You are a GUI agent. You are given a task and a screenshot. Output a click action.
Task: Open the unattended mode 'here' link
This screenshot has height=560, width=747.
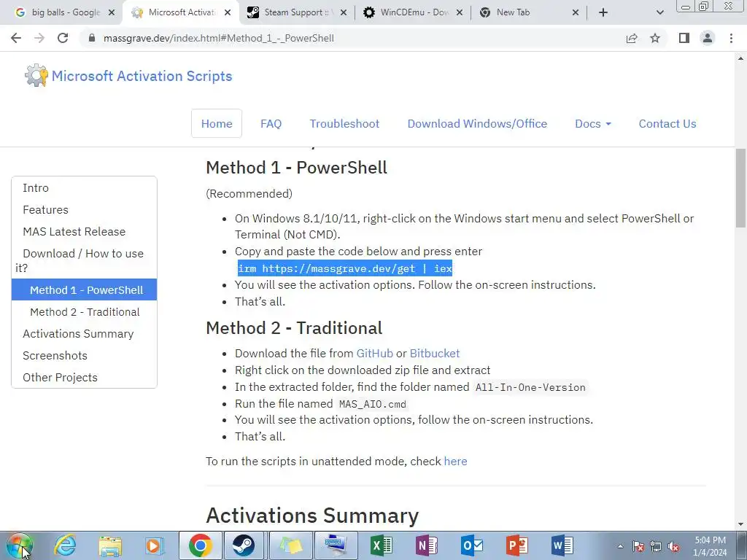point(455,461)
